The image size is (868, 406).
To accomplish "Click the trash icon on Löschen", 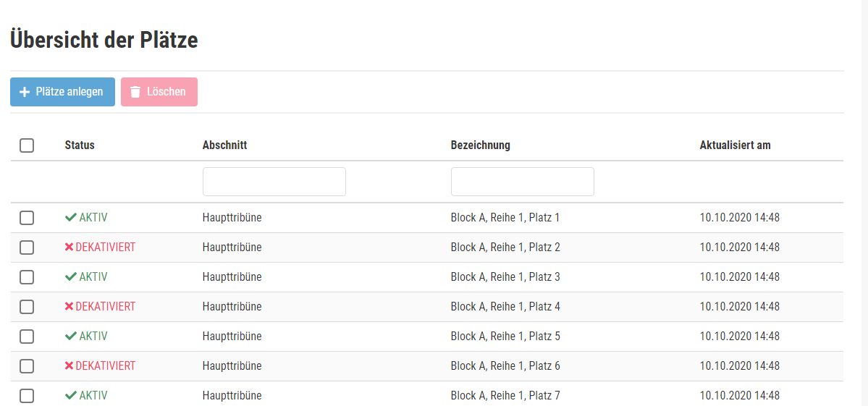I will click(135, 92).
